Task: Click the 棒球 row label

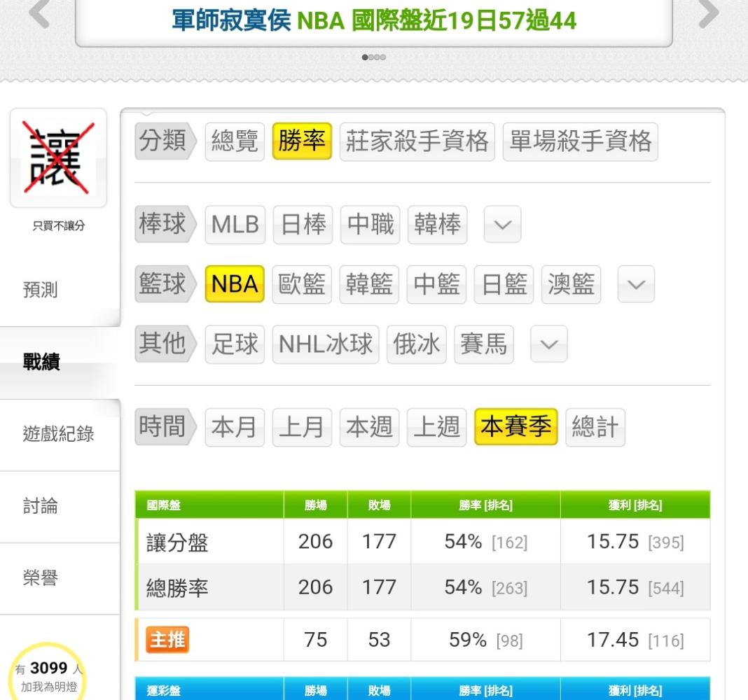Action: pyautogui.click(x=165, y=225)
